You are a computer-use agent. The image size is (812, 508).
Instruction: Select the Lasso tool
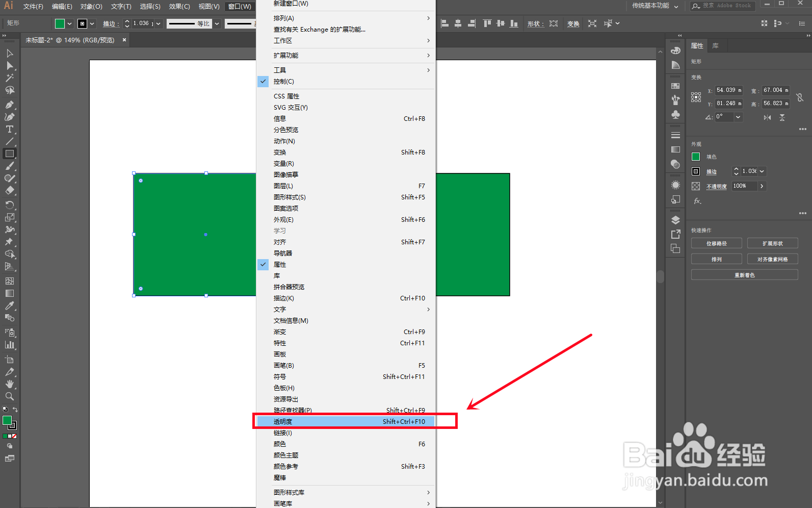coord(9,90)
